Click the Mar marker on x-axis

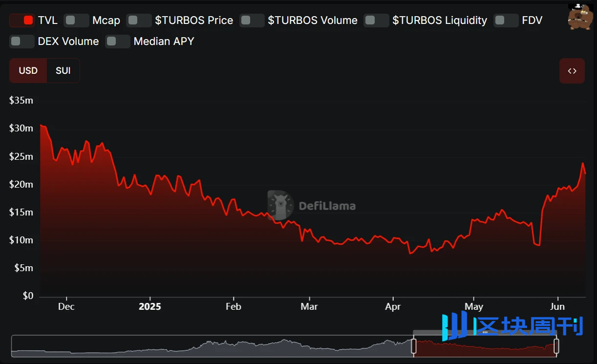pyautogui.click(x=309, y=307)
